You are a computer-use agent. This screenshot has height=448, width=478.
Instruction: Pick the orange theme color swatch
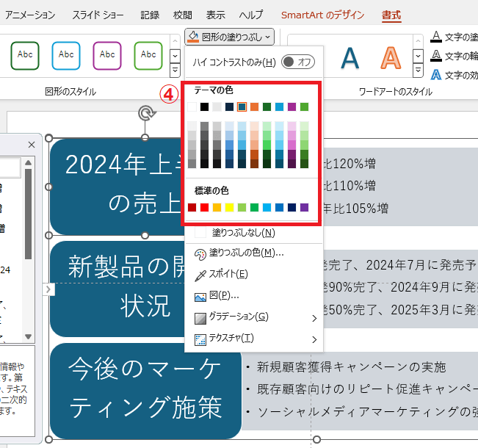coord(254,107)
